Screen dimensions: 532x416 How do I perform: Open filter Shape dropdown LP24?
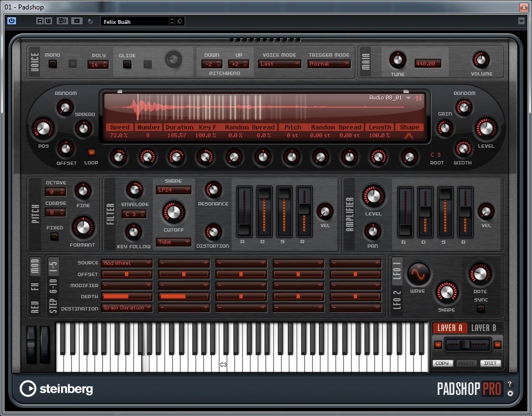point(174,190)
